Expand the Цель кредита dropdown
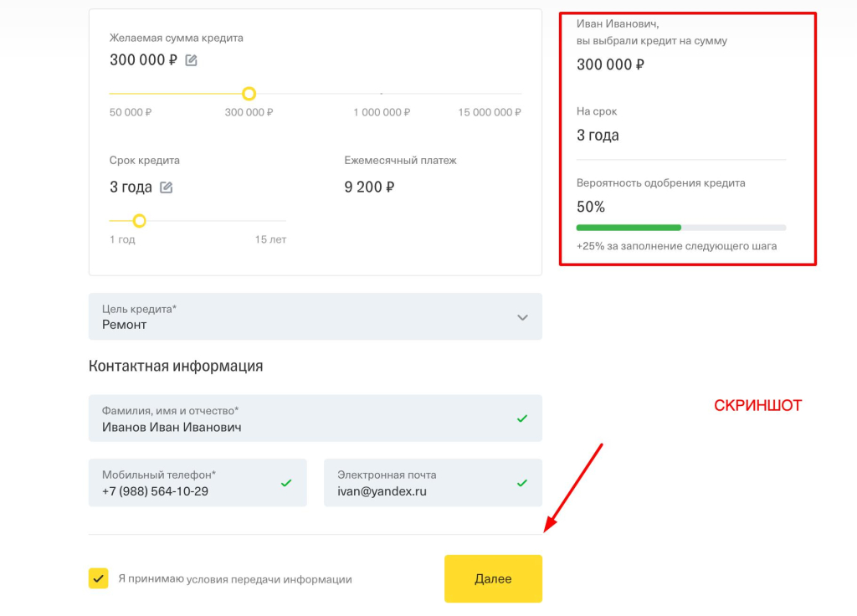Image resolution: width=857 pixels, height=616 pixels. 522,317
